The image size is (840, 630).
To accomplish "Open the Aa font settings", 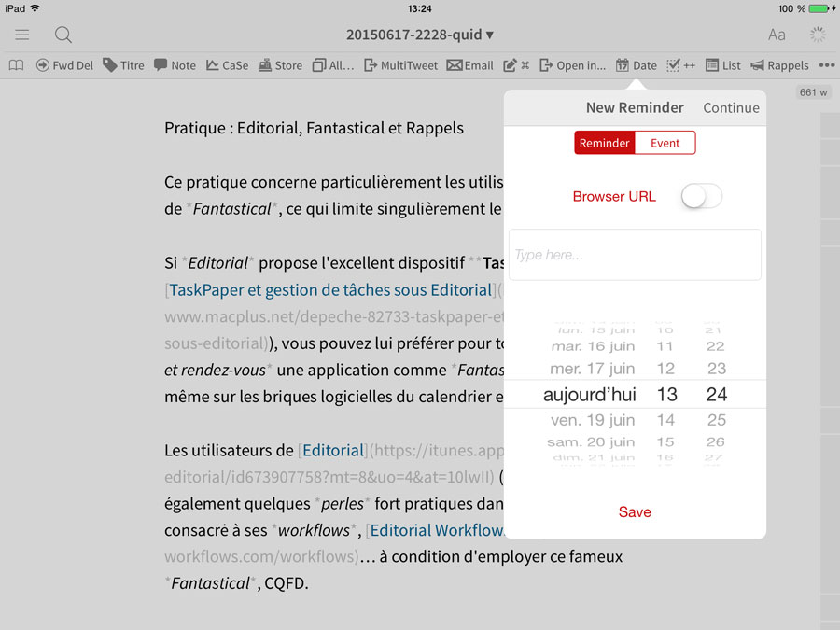I will [x=777, y=35].
